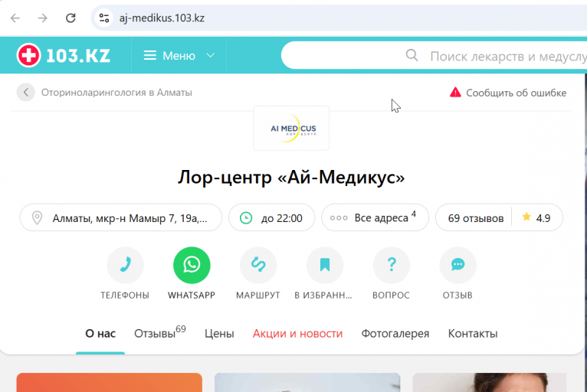The image size is (587, 392).
Task: Open Оториноларингология в Алматы link
Action: [x=116, y=93]
